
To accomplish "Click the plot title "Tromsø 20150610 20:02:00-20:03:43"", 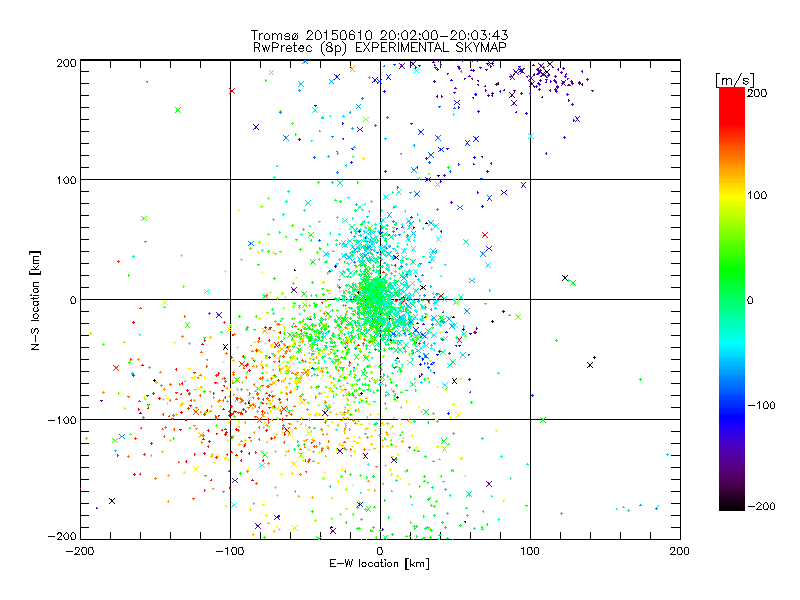I will (x=379, y=35).
